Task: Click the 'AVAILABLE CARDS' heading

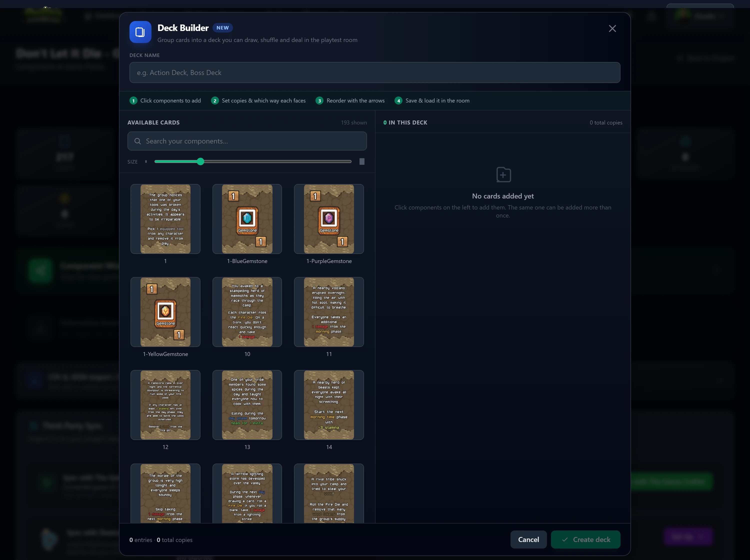Action: pyautogui.click(x=153, y=123)
